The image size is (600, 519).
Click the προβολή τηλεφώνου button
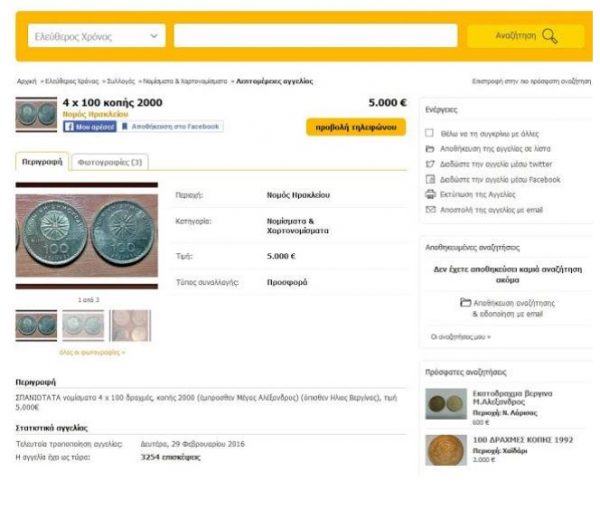pyautogui.click(x=356, y=127)
